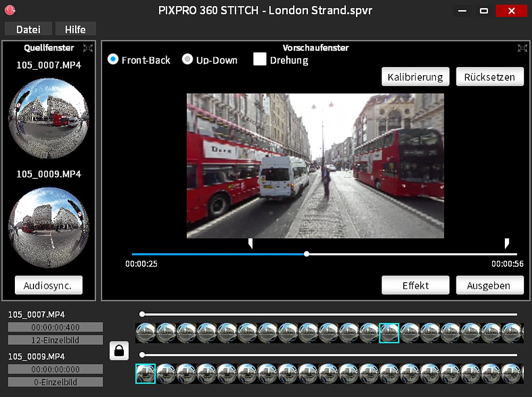Click the Kalibrierung button
Image resolution: width=532 pixels, height=397 pixels.
415,77
